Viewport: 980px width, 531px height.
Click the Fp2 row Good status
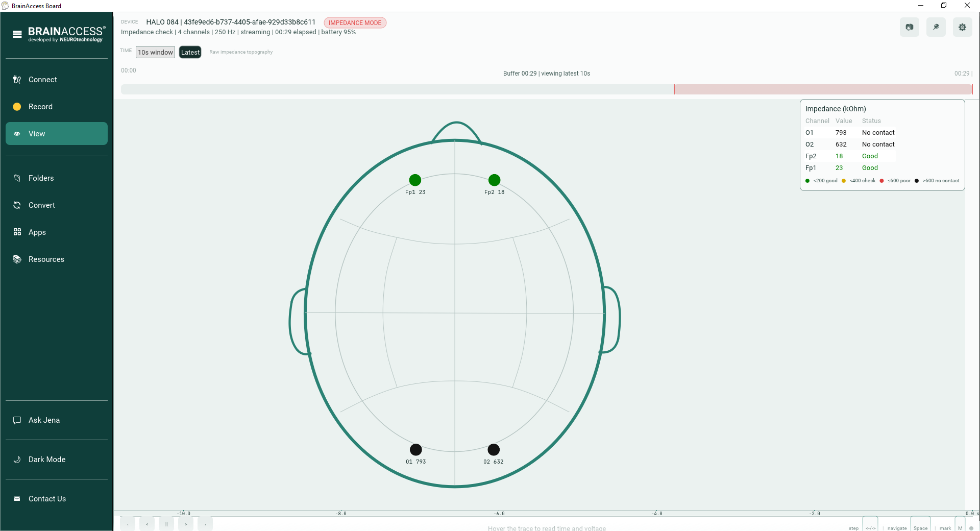pos(870,156)
